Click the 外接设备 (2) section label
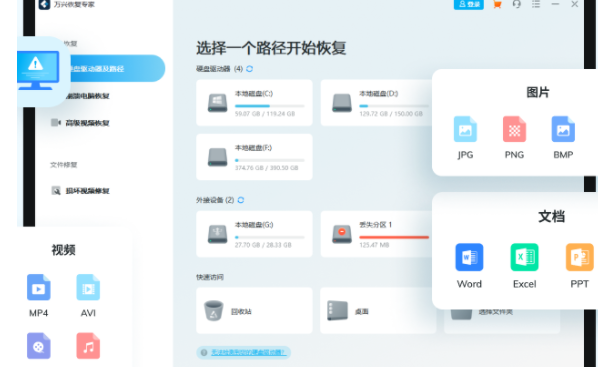 pos(215,200)
